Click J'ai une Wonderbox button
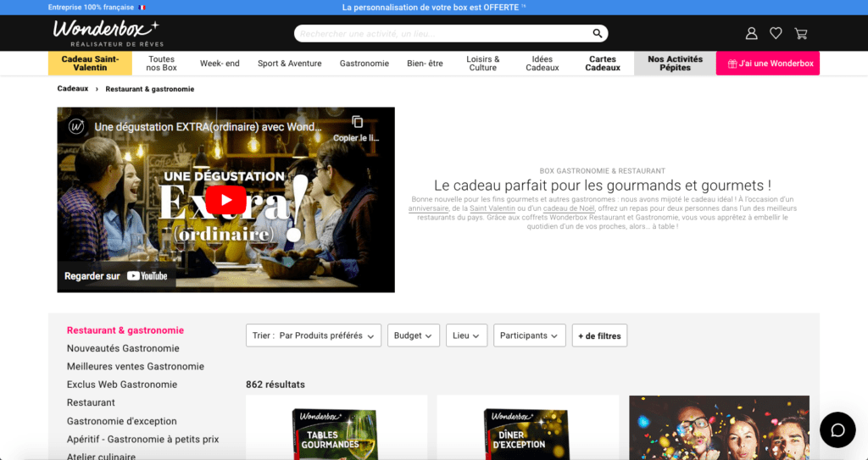The width and height of the screenshot is (868, 460). tap(768, 63)
